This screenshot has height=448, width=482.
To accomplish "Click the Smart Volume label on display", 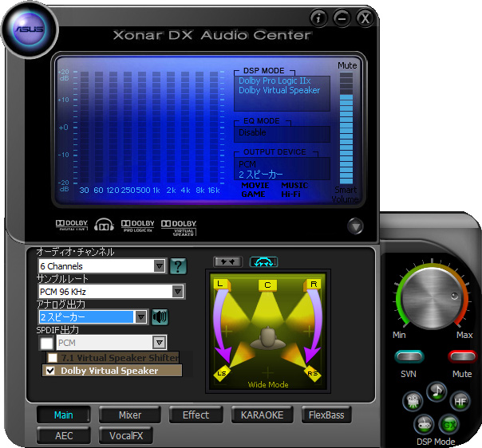I will pos(346,195).
